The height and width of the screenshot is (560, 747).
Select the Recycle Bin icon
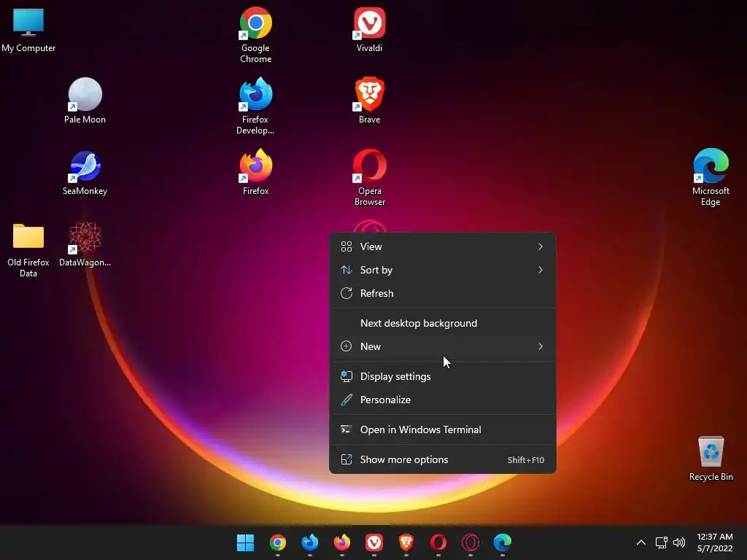[711, 459]
